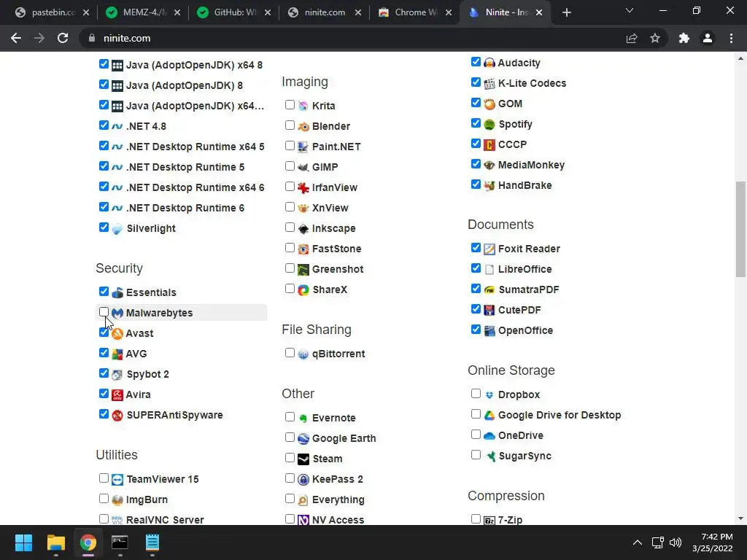Click the share page icon in address bar
Viewport: 747px width, 560px height.
pyautogui.click(x=632, y=38)
